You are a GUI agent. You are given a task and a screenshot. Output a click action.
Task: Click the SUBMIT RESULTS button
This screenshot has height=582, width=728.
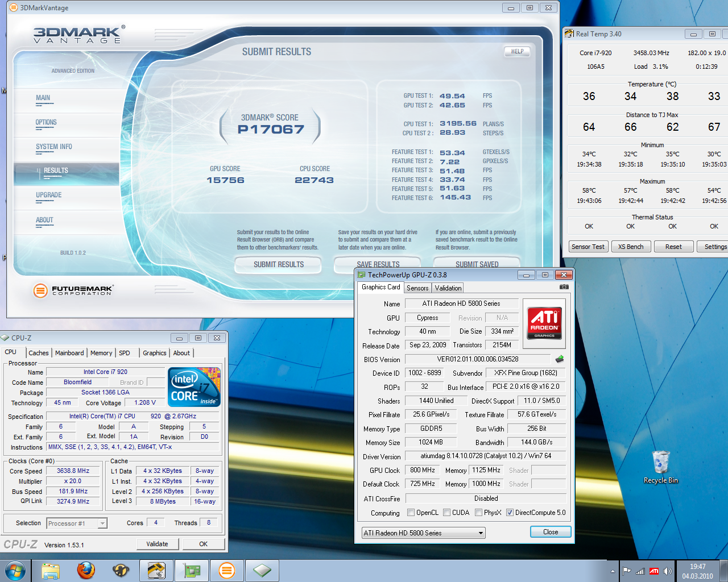point(279,265)
